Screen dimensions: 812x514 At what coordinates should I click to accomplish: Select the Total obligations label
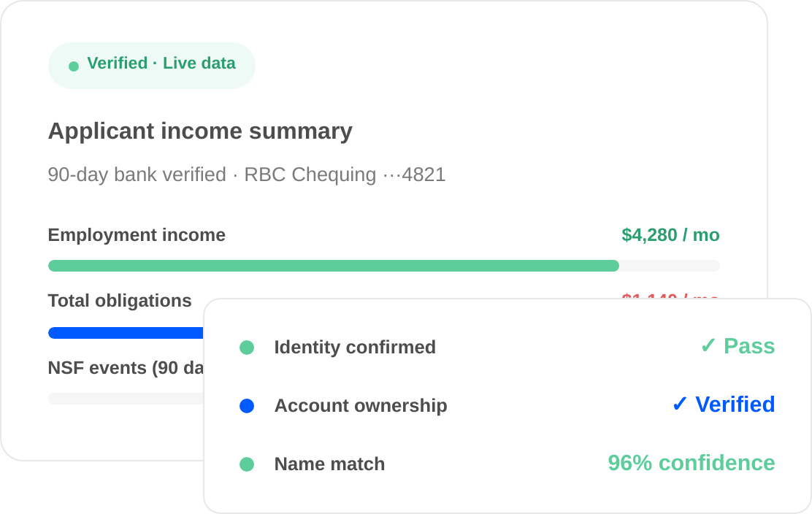point(120,301)
